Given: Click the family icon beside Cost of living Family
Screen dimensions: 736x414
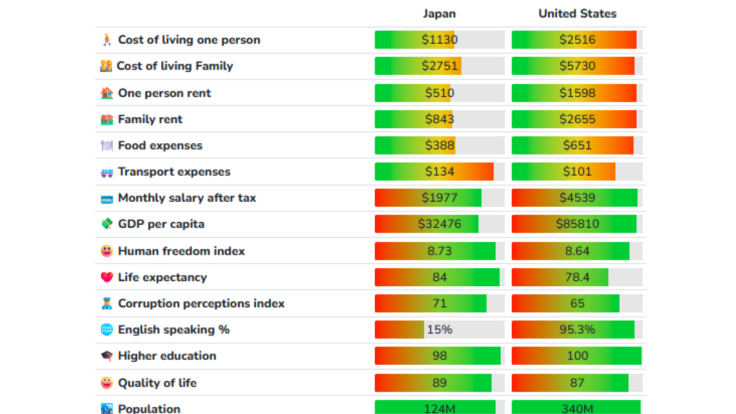Looking at the screenshot, I should [106, 66].
